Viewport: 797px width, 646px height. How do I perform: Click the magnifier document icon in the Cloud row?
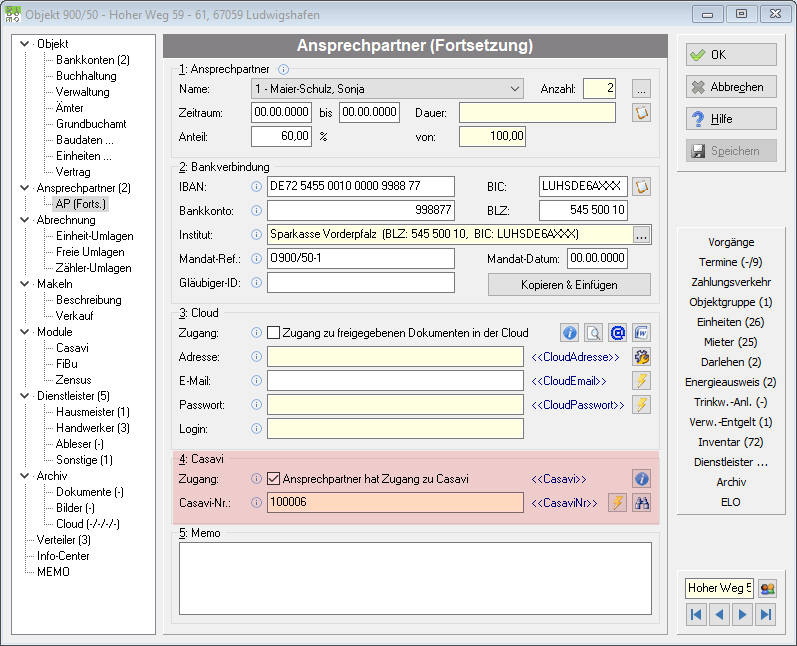(x=593, y=333)
